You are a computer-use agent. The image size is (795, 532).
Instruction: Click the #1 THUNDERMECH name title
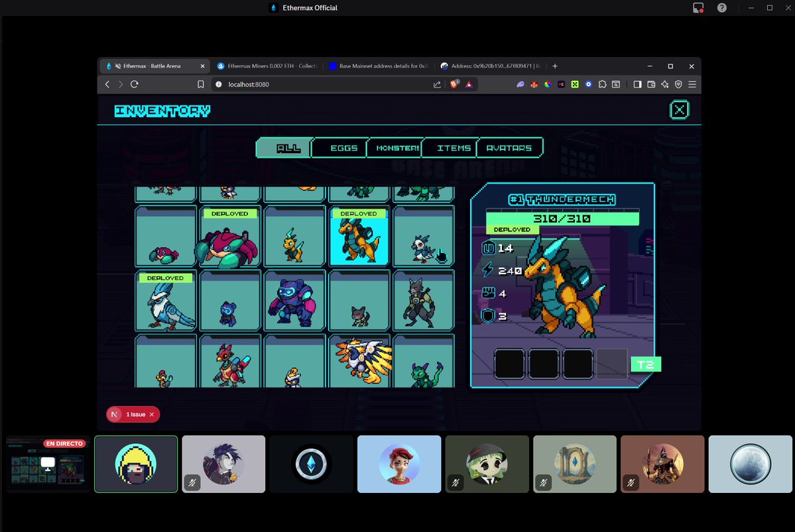click(562, 199)
